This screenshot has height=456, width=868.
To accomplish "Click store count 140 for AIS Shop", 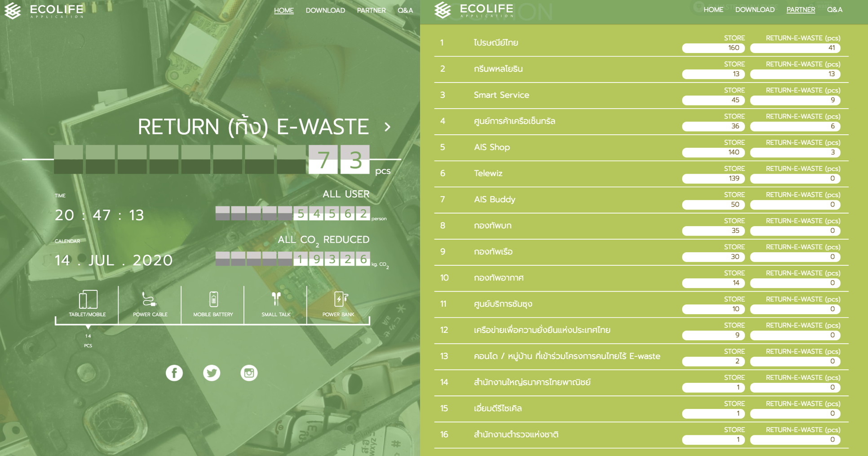I will [713, 152].
